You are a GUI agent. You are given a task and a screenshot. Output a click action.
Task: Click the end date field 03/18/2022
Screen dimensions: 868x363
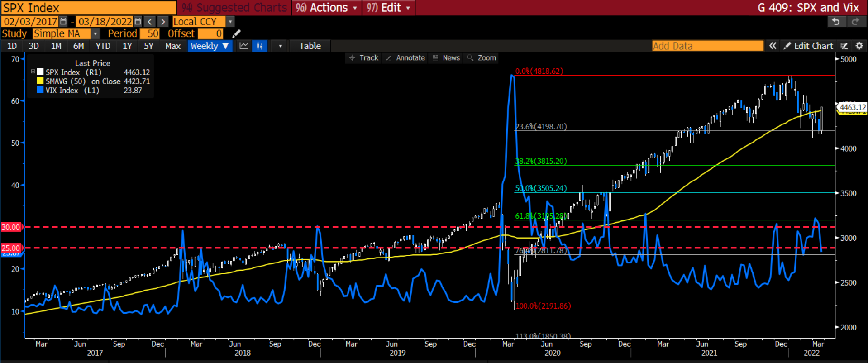(105, 21)
